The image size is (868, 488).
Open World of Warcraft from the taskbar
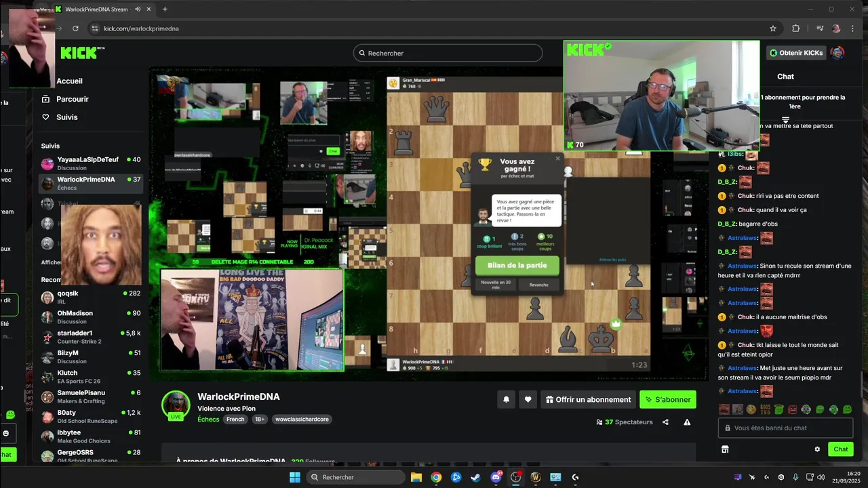(535, 477)
